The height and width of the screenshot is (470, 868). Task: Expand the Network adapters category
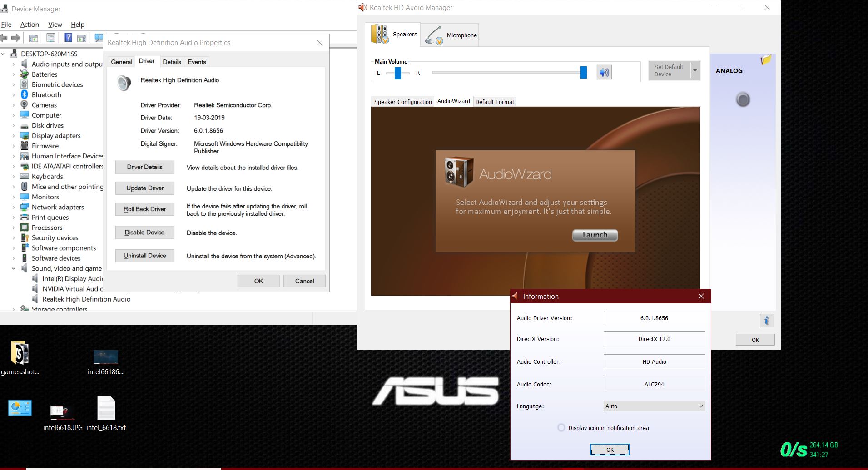(14, 207)
